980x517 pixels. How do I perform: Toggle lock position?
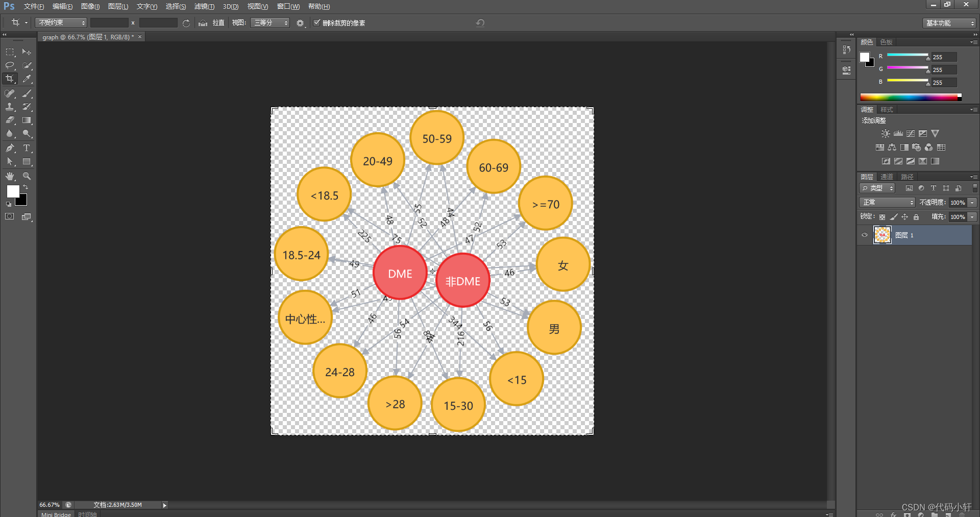click(x=905, y=217)
